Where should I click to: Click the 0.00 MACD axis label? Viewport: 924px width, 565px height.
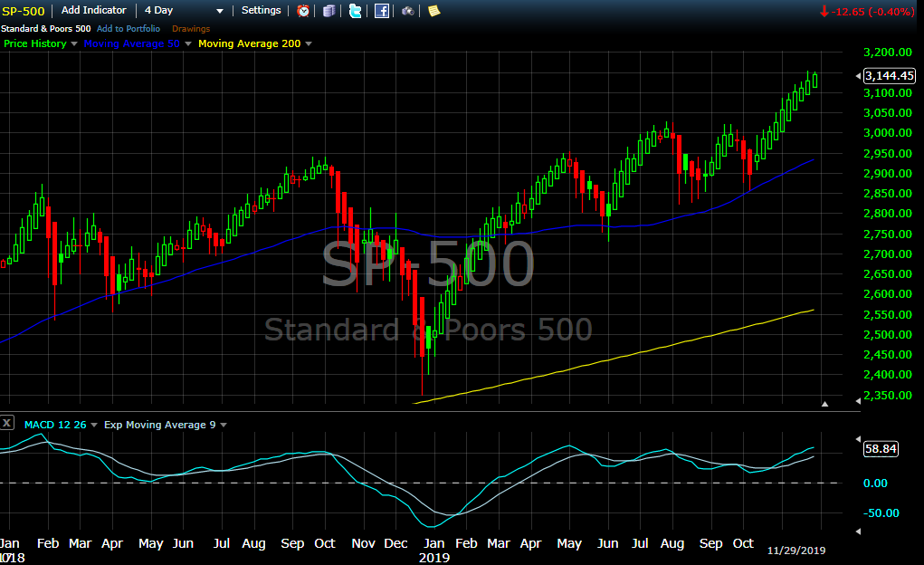point(875,483)
